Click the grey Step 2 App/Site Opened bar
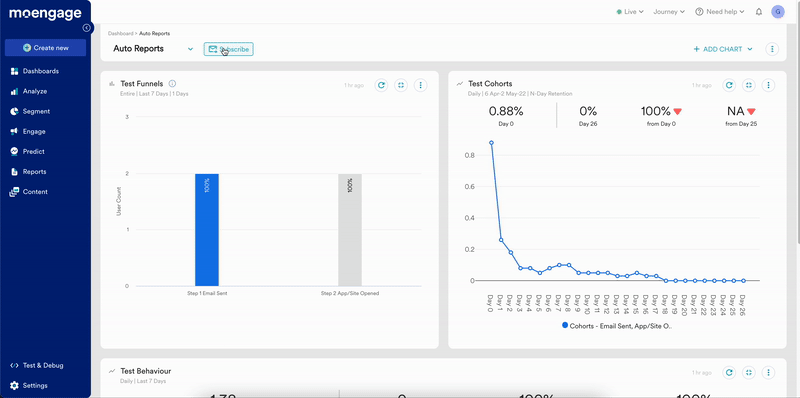This screenshot has width=800, height=398. [x=350, y=230]
